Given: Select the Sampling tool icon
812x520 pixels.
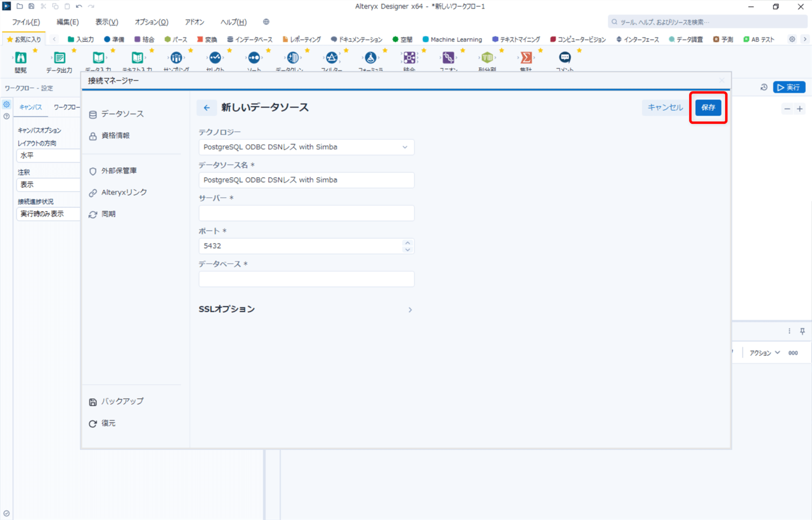Looking at the screenshot, I should click(176, 58).
